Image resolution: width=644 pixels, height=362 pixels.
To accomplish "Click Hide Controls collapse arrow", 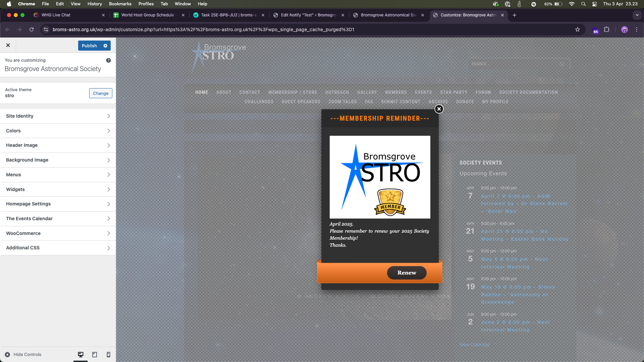I will point(7,355).
